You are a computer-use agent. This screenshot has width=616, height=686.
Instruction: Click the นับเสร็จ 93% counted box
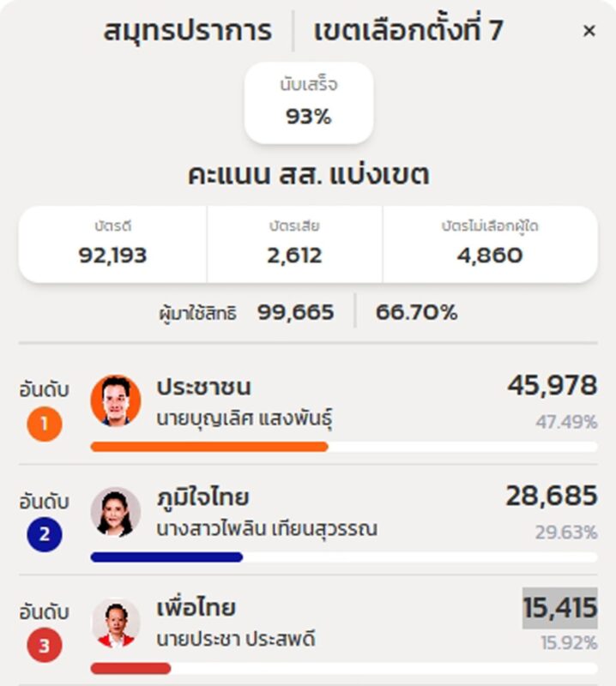click(x=309, y=102)
